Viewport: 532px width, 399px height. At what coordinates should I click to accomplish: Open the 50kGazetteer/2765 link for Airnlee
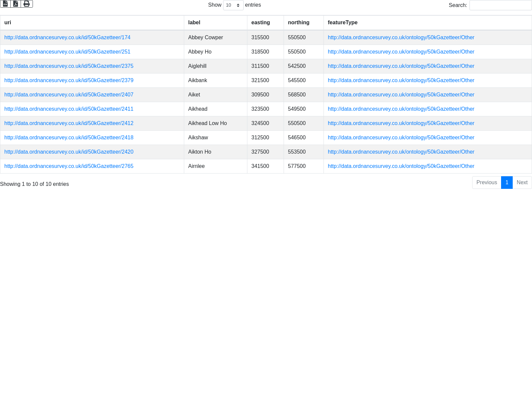pos(69,166)
